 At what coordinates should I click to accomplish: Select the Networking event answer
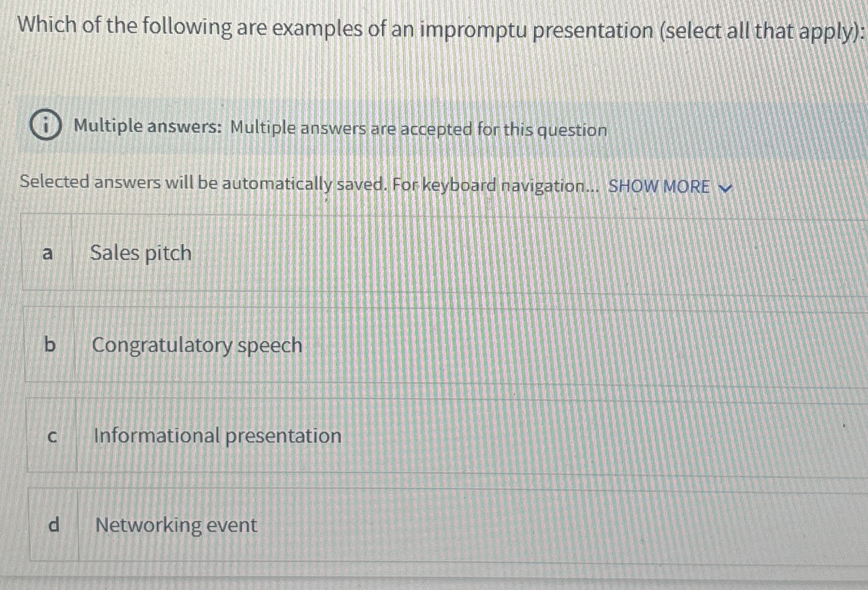176,526
